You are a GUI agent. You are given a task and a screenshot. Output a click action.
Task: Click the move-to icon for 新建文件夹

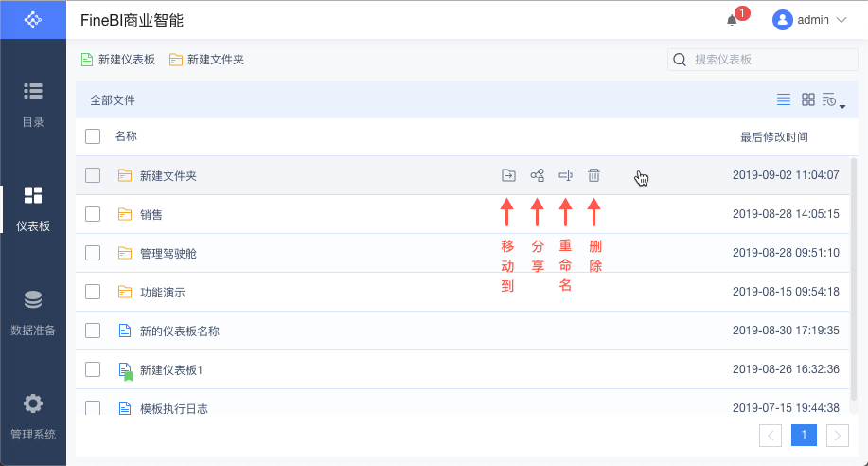click(508, 175)
